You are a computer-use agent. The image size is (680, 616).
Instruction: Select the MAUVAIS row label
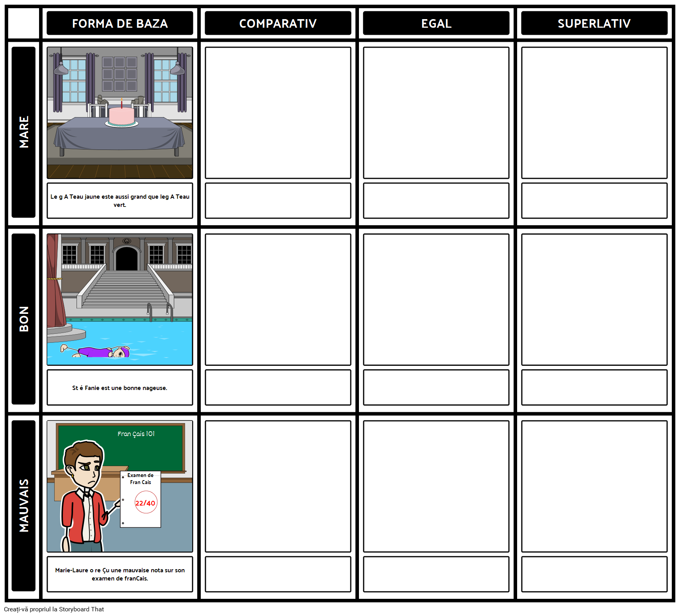point(23,506)
